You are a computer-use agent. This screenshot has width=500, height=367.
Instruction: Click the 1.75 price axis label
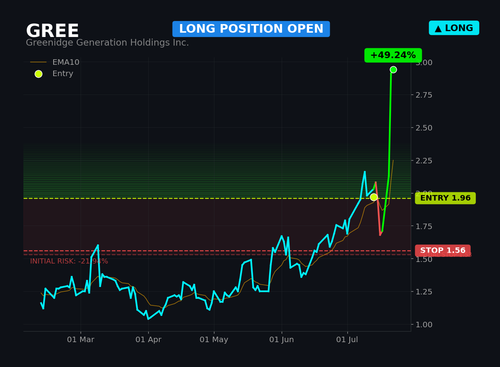coord(424,226)
